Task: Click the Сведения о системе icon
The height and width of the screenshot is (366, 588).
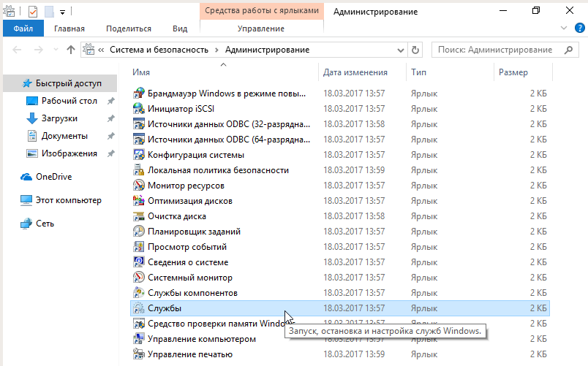Action: tap(139, 262)
